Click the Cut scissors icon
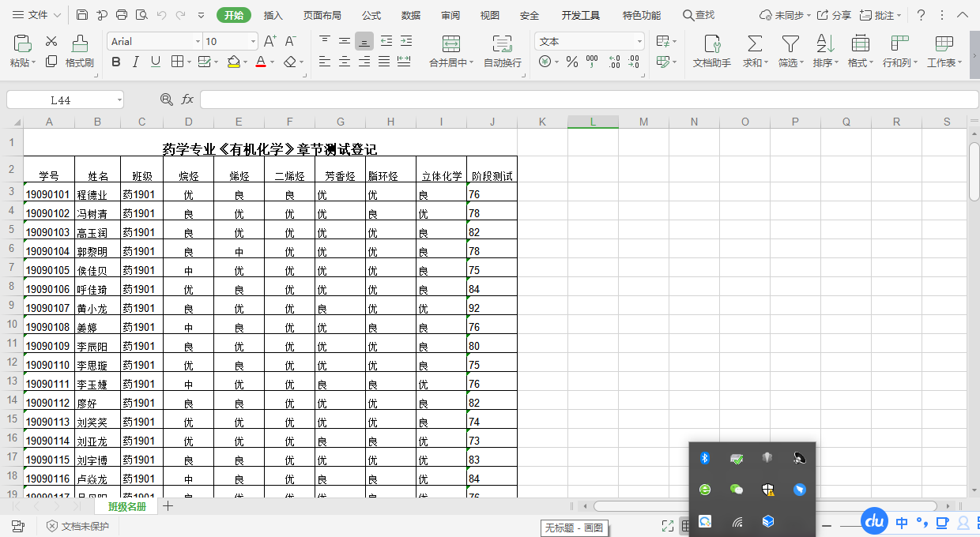The image size is (980, 537). tap(51, 41)
